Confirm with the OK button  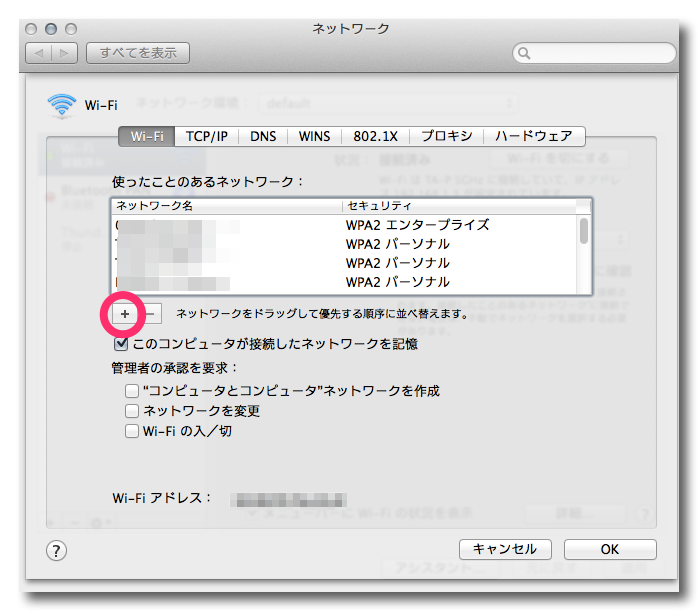(x=610, y=549)
